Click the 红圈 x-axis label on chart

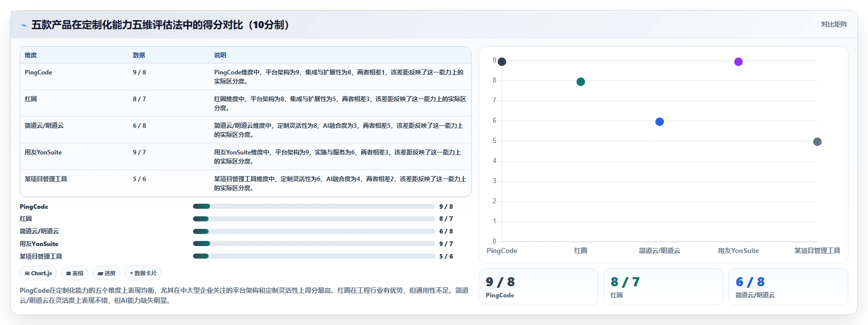580,251
